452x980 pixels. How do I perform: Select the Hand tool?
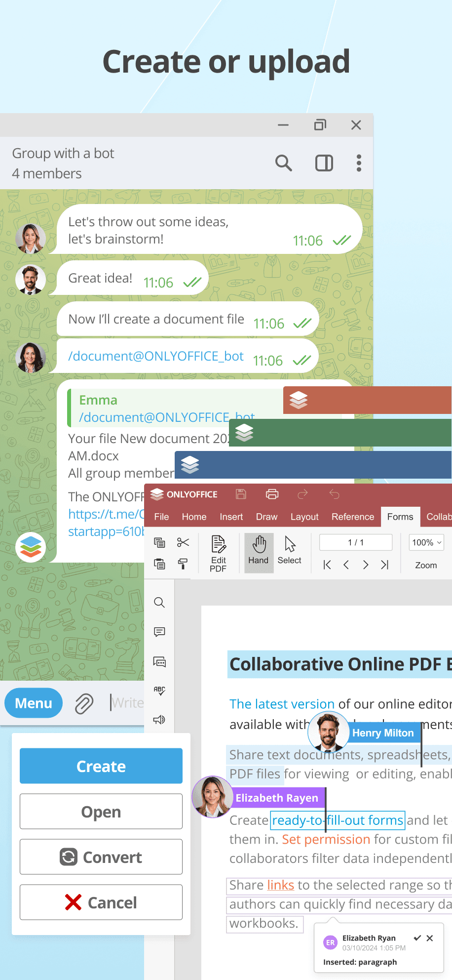pyautogui.click(x=259, y=551)
